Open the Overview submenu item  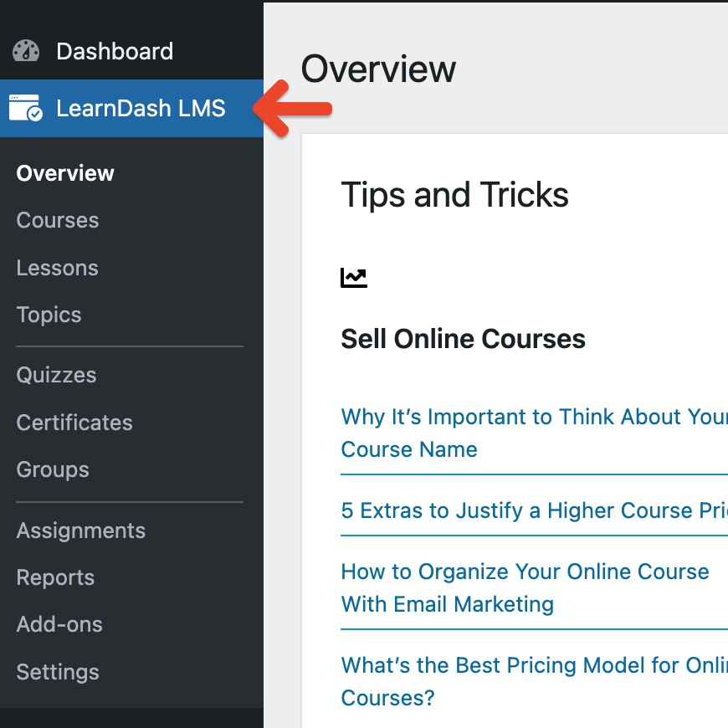(x=65, y=173)
